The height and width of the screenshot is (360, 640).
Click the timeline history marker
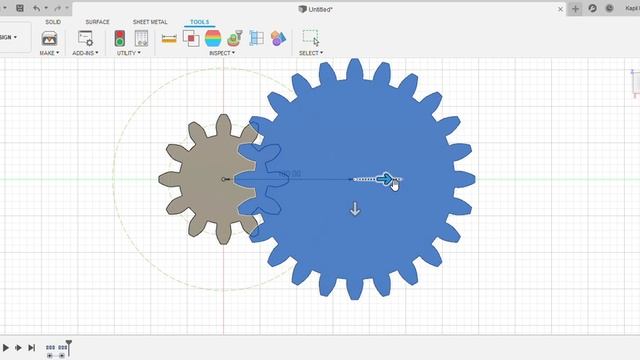tap(69, 347)
